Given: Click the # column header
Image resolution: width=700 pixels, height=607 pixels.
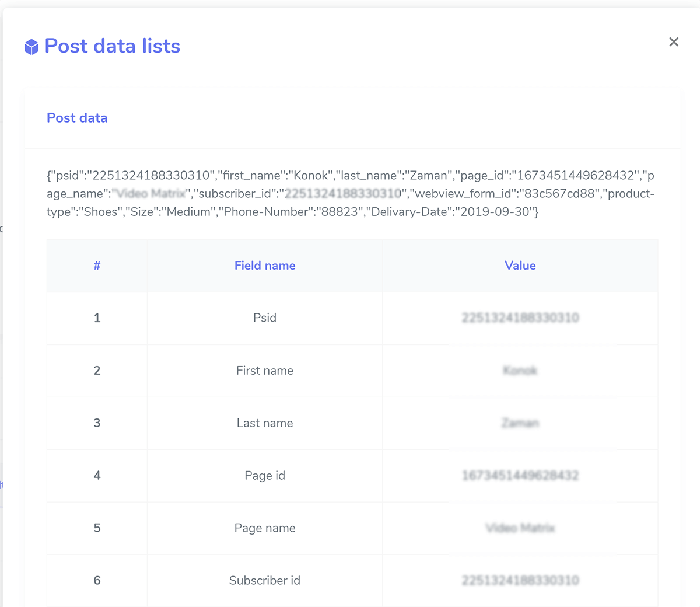Looking at the screenshot, I should pos(97,266).
